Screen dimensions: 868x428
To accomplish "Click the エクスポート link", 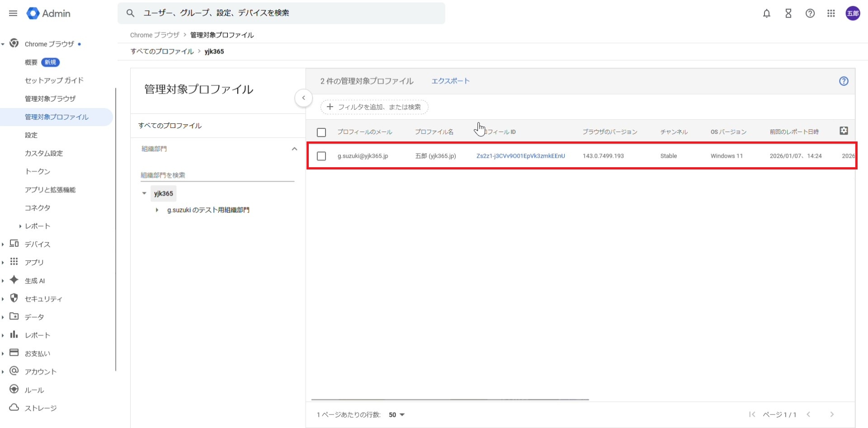I will [450, 81].
